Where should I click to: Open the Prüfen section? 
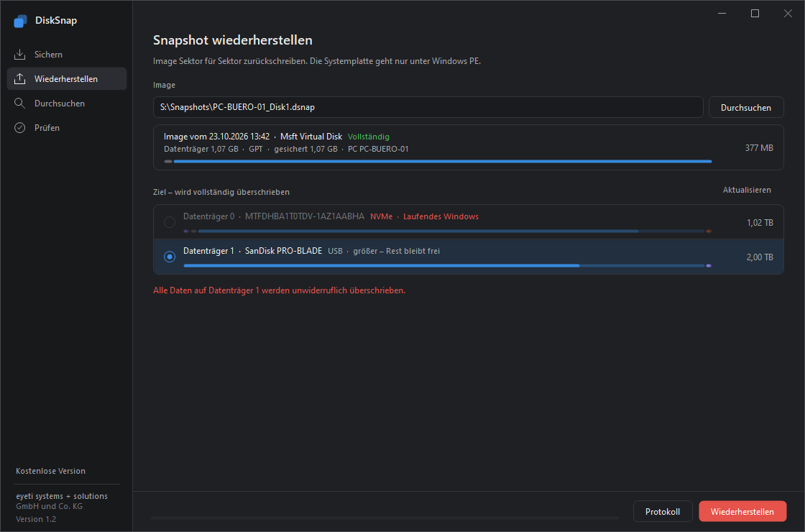pyautogui.click(x=67, y=128)
